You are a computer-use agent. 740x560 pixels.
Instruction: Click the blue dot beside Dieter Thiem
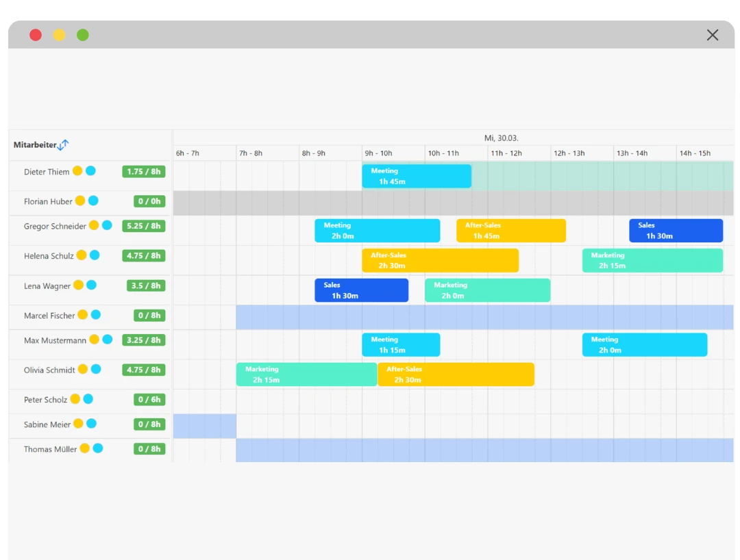[x=90, y=170]
